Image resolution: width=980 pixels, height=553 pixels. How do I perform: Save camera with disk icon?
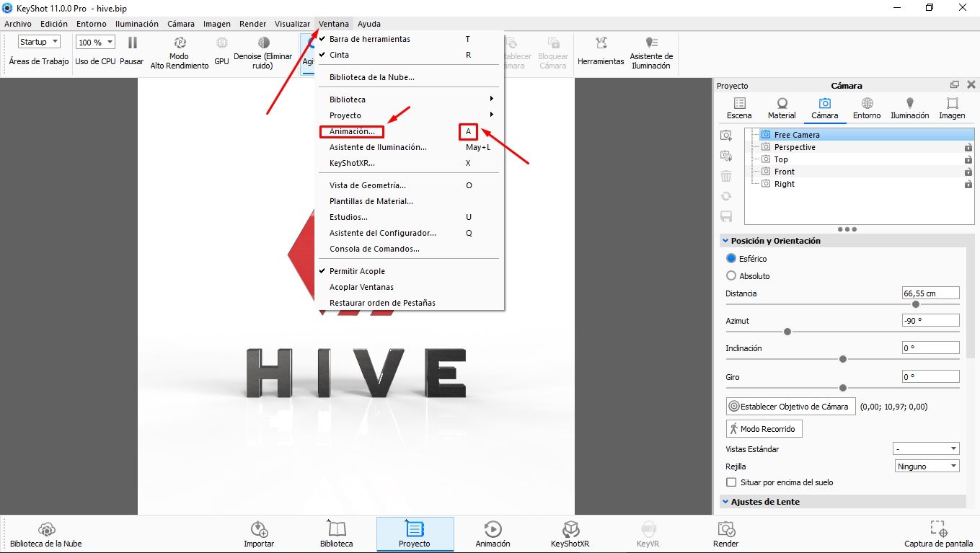[x=726, y=216]
